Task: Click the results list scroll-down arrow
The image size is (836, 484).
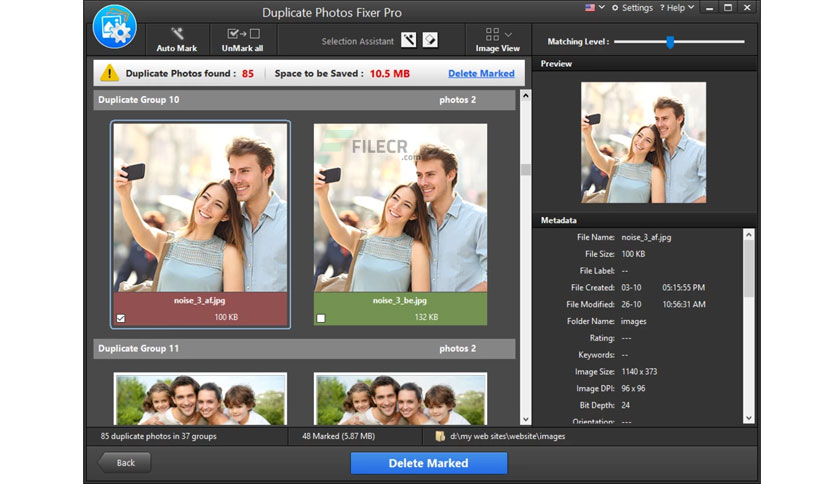Action: (526, 420)
